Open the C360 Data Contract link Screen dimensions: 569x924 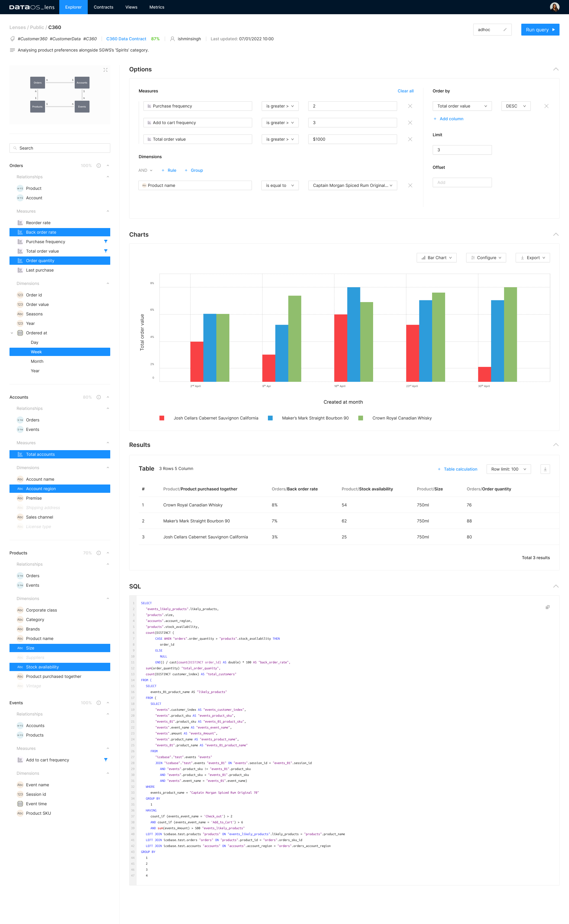(126, 39)
